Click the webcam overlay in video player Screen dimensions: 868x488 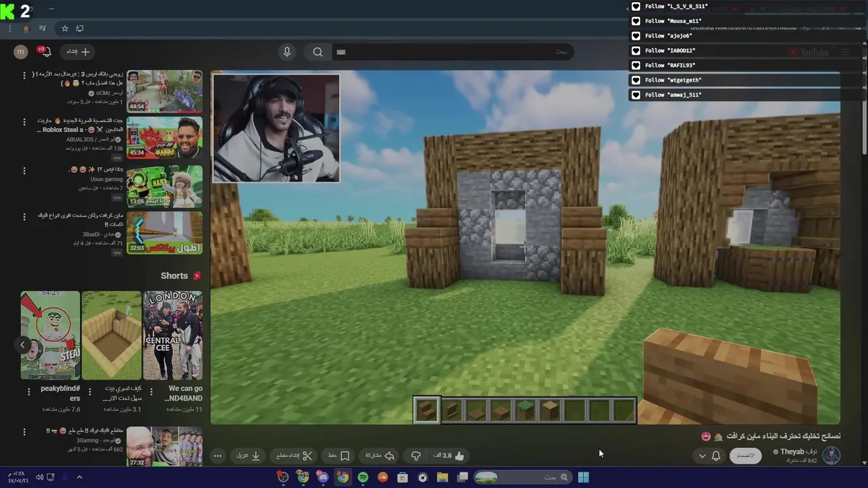pos(276,128)
